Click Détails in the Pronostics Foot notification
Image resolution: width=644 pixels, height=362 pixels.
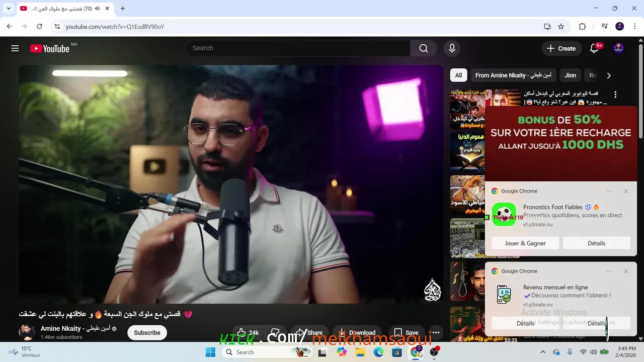pyautogui.click(x=597, y=243)
